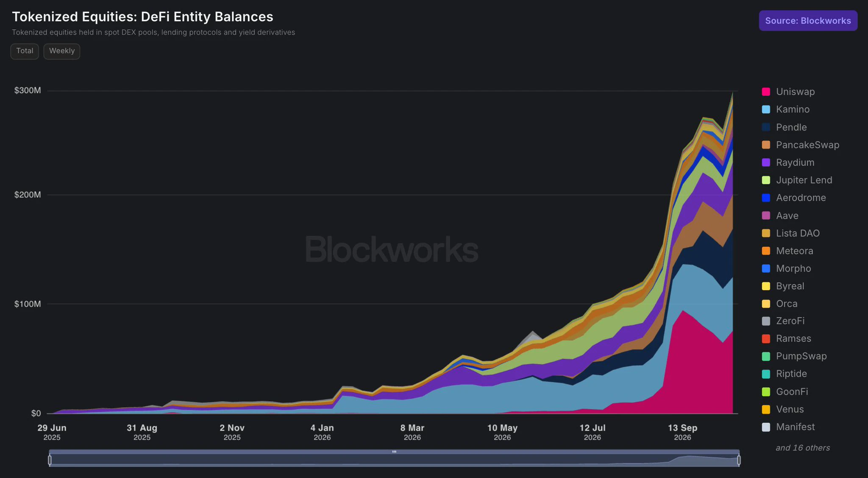Screen dimensions: 868x478
Task: Click the 10 May 2026 axis label
Action: coord(502,432)
